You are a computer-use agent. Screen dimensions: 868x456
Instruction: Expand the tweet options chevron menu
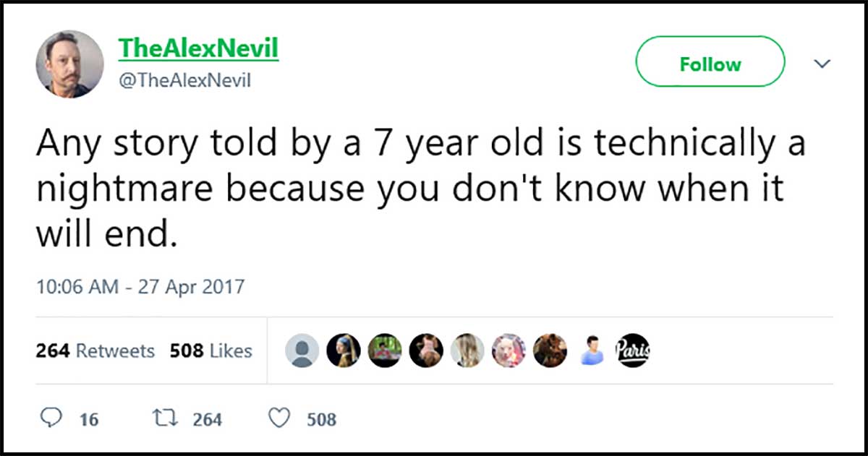[x=822, y=64]
